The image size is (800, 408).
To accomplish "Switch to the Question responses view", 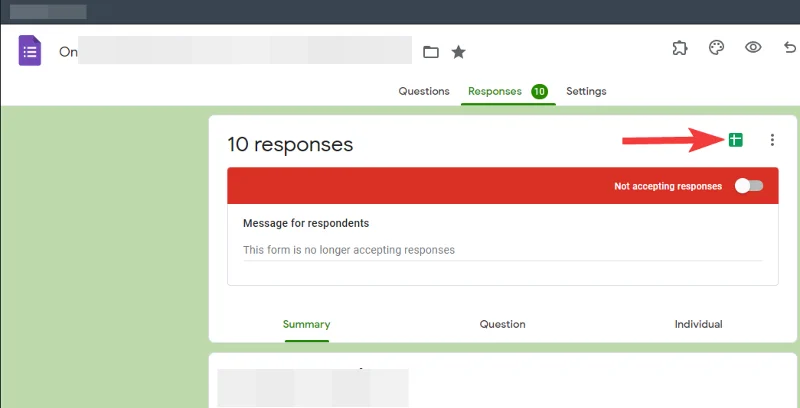I will [x=502, y=324].
